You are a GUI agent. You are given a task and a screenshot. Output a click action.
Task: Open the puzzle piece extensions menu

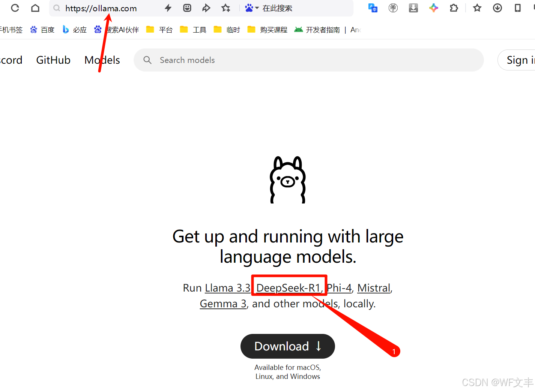454,8
